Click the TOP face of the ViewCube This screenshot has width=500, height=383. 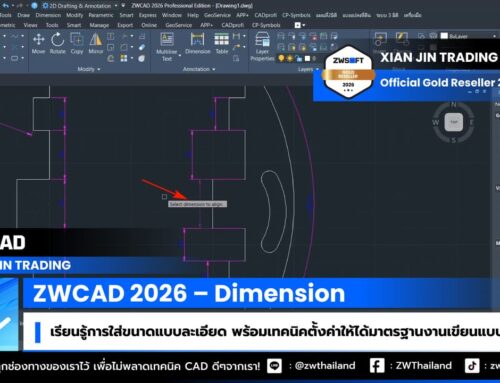[x=454, y=122]
